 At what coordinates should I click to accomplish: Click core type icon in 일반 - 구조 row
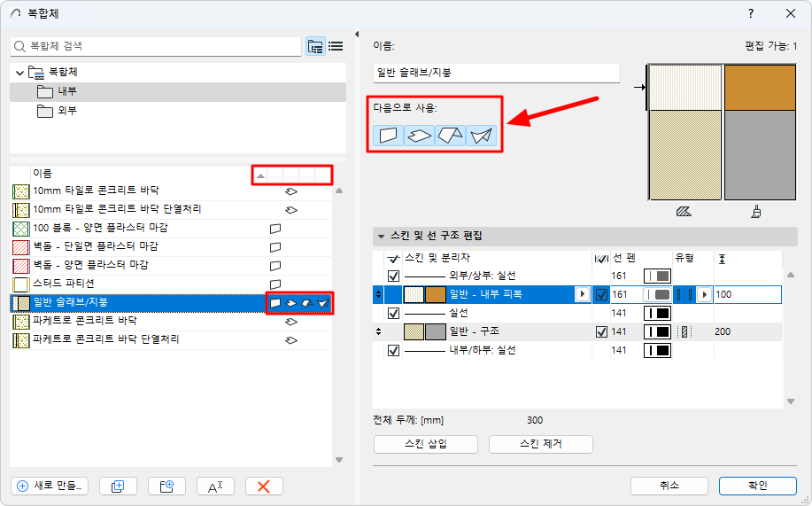coord(684,331)
